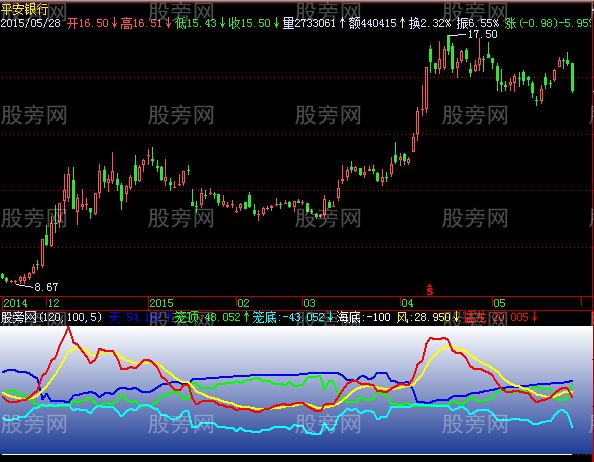
Task: Click the high price 高16.51
Action: pyautogui.click(x=141, y=23)
